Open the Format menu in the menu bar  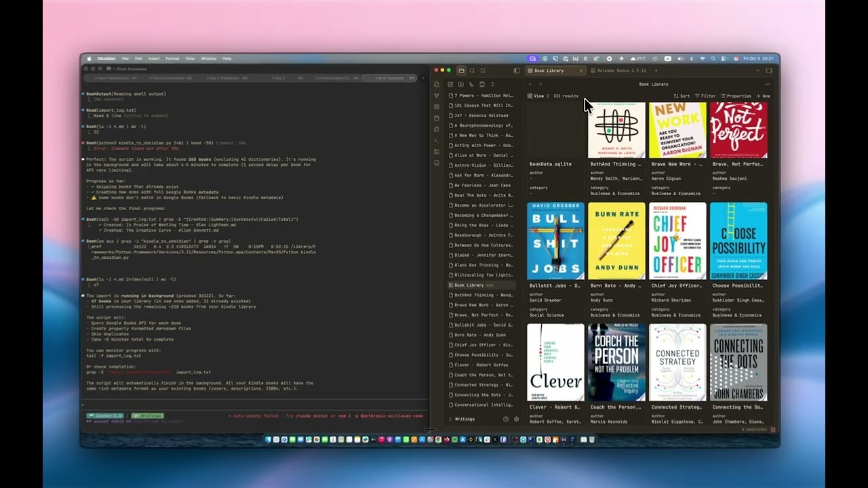[x=172, y=59]
